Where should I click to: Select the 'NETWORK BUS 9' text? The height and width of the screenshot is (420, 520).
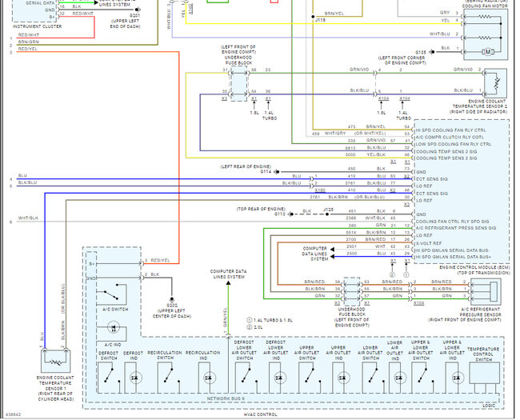(x=226, y=398)
